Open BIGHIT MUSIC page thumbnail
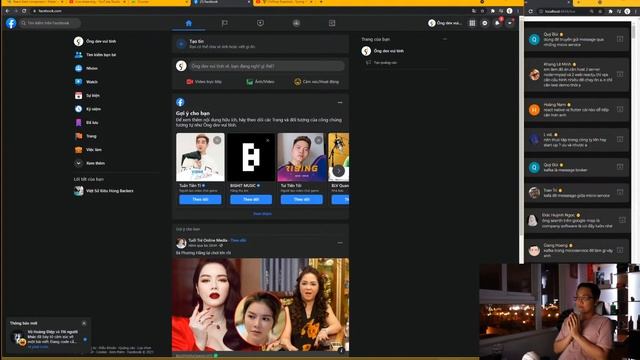Image resolution: width=640 pixels, height=360 pixels. [x=251, y=157]
